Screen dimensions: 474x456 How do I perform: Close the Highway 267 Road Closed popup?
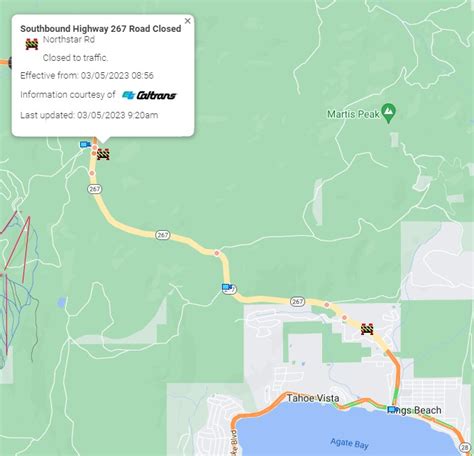pos(188,21)
